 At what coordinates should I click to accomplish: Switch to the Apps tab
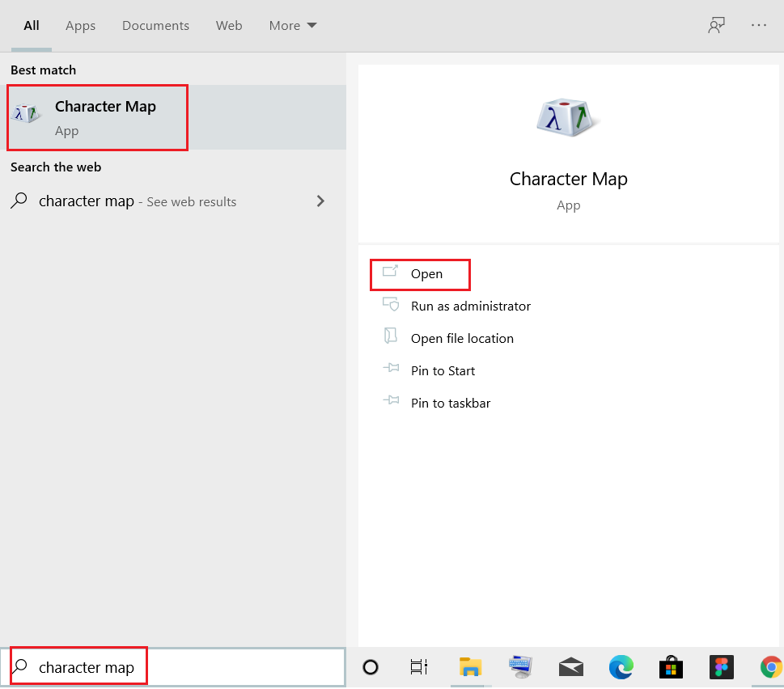coord(80,26)
